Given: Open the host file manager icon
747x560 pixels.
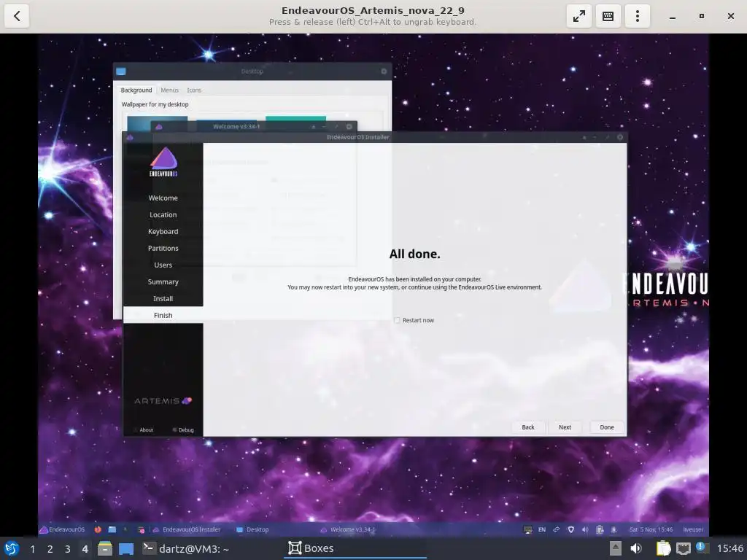Looking at the screenshot, I should point(105,548).
